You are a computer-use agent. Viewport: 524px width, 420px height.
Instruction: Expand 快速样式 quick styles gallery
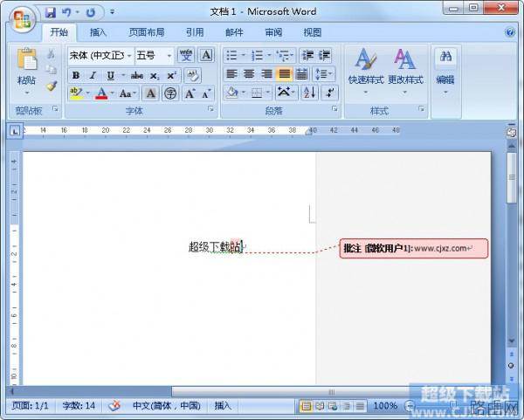366,72
